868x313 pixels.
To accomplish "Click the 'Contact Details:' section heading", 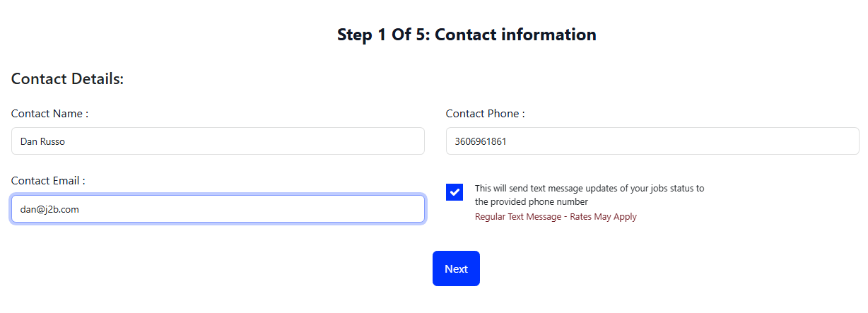I will 67,79.
